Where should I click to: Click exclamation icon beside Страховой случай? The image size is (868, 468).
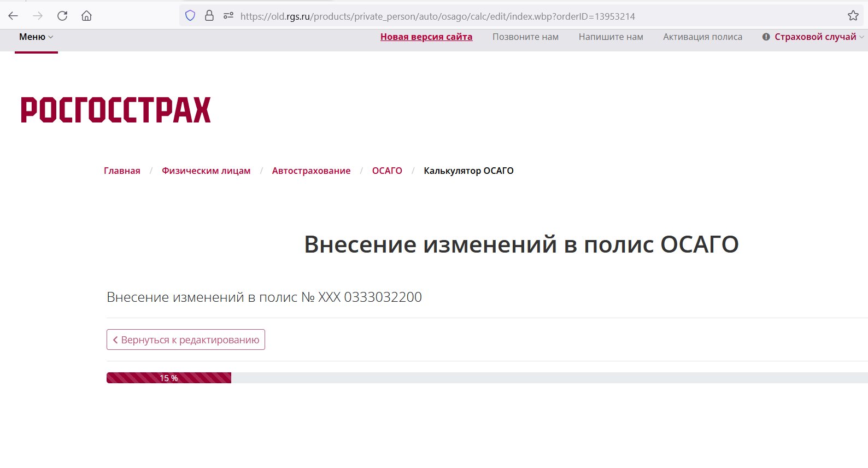766,37
